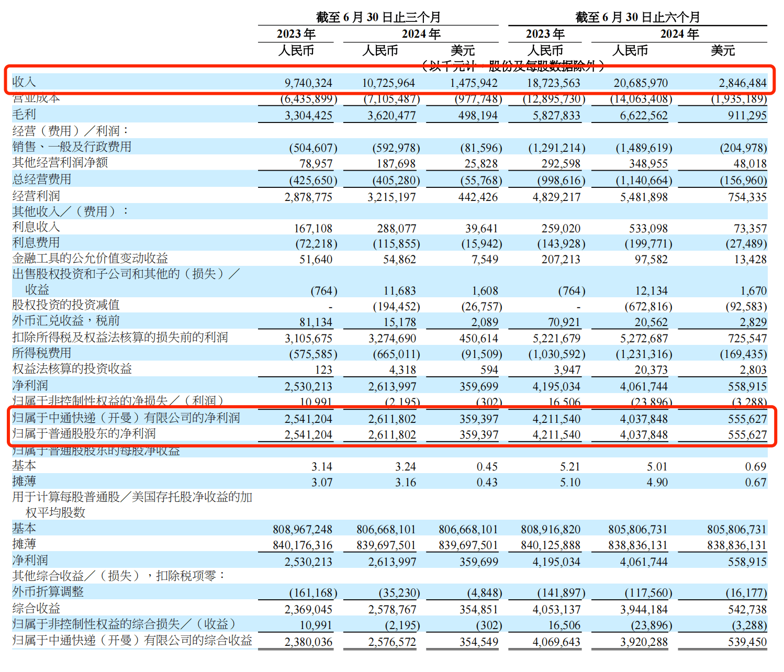Click the '归属于中通快递（开曼）有限公司的净利润' row label
This screenshot has width=784, height=672.
tap(126, 418)
